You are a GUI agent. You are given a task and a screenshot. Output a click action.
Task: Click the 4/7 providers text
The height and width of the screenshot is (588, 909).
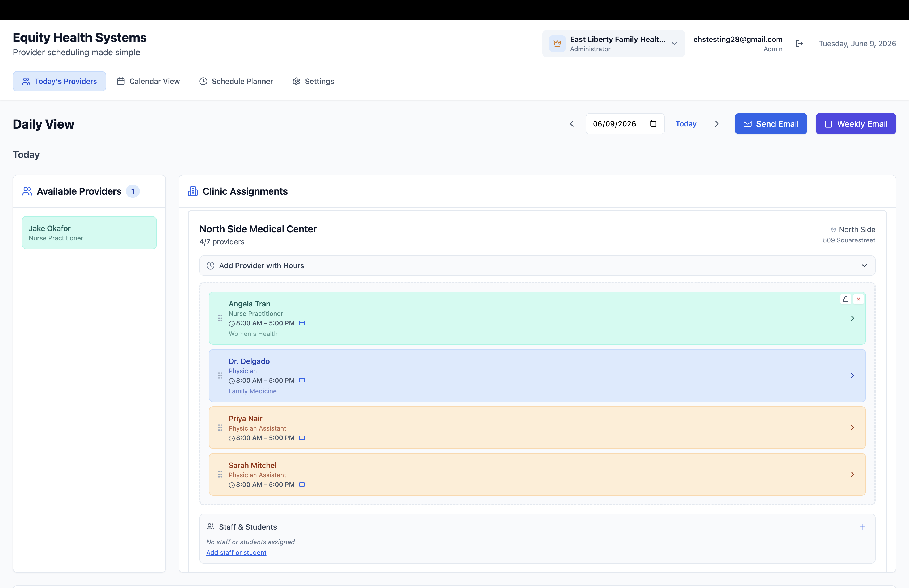(222, 241)
